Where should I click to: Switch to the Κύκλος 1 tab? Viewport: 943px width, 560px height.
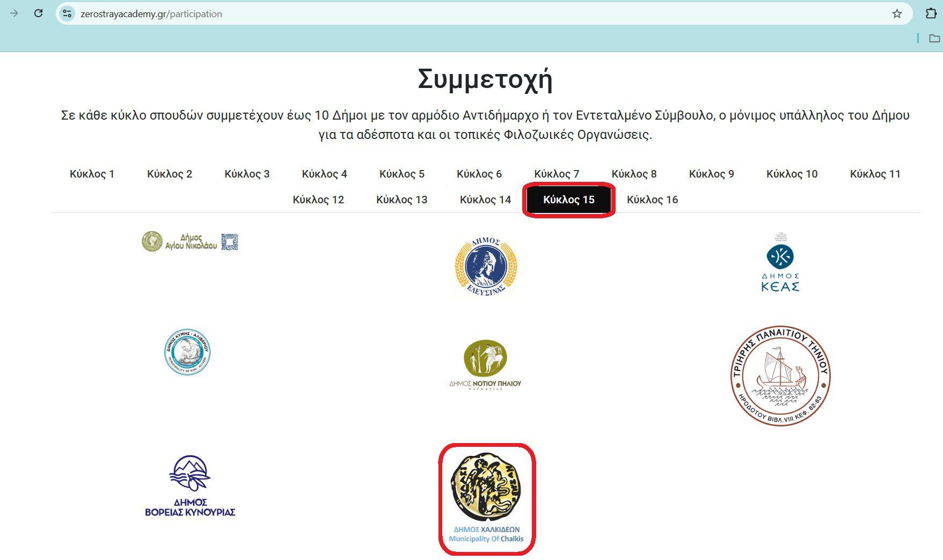[92, 174]
